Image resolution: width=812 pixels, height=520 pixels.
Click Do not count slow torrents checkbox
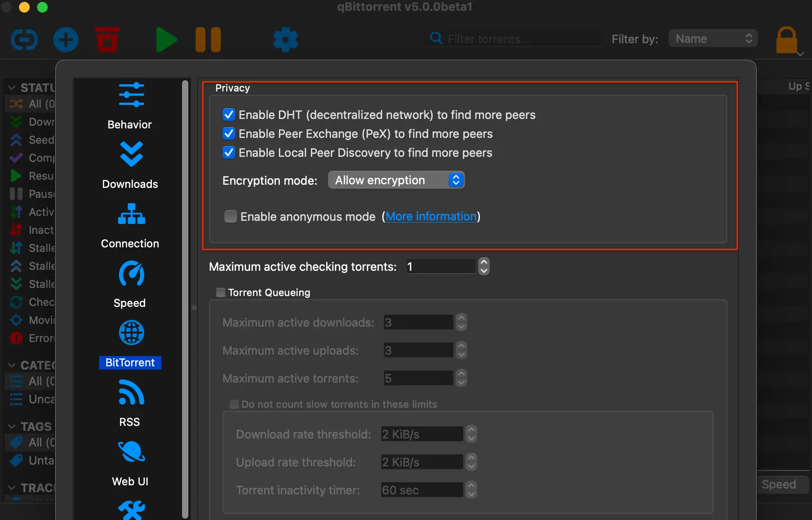tap(234, 404)
